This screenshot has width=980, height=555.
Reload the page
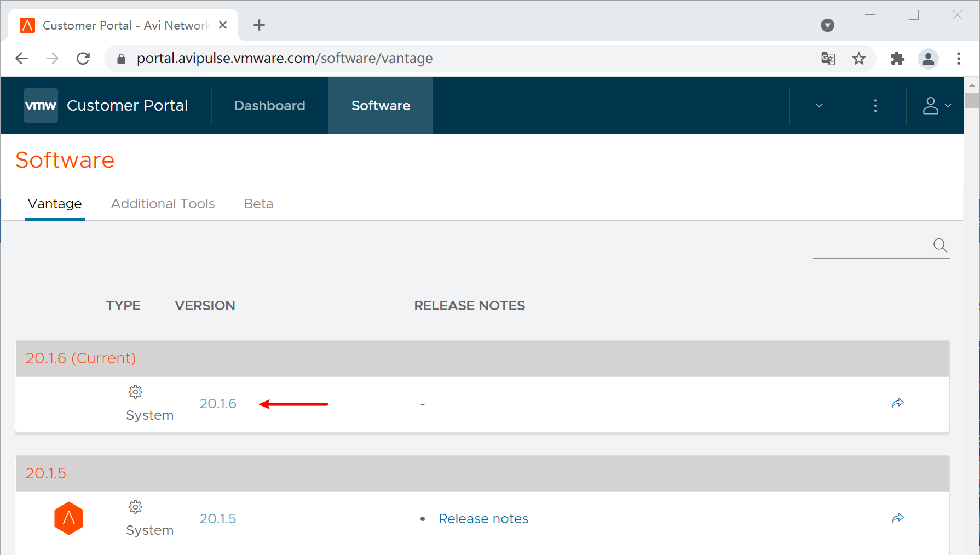tap(83, 58)
